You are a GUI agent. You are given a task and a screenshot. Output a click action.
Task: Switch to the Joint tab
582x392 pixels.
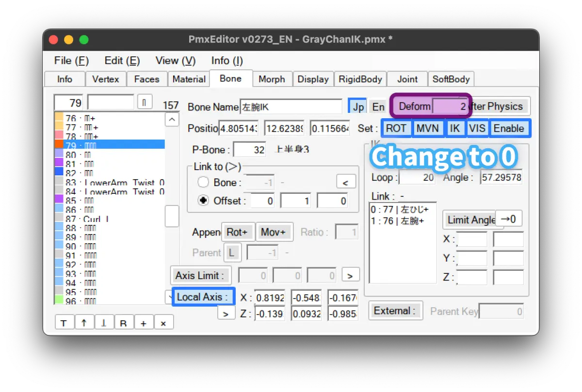(x=407, y=79)
